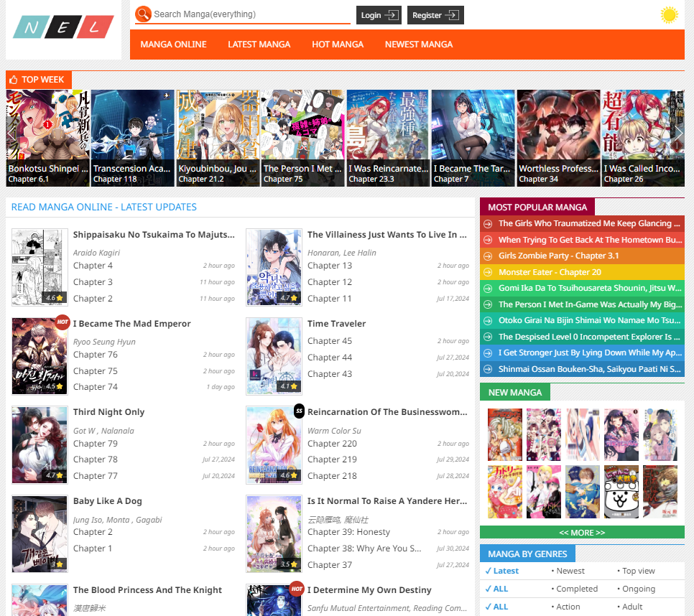694x616 pixels.
Task: Show next Top Week carousel items
Action: coord(679,133)
